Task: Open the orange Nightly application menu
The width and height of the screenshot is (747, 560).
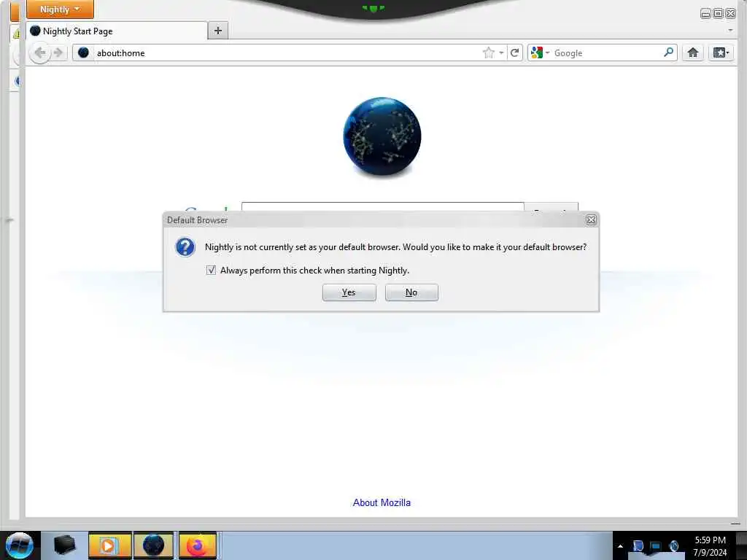Action: 60,9
